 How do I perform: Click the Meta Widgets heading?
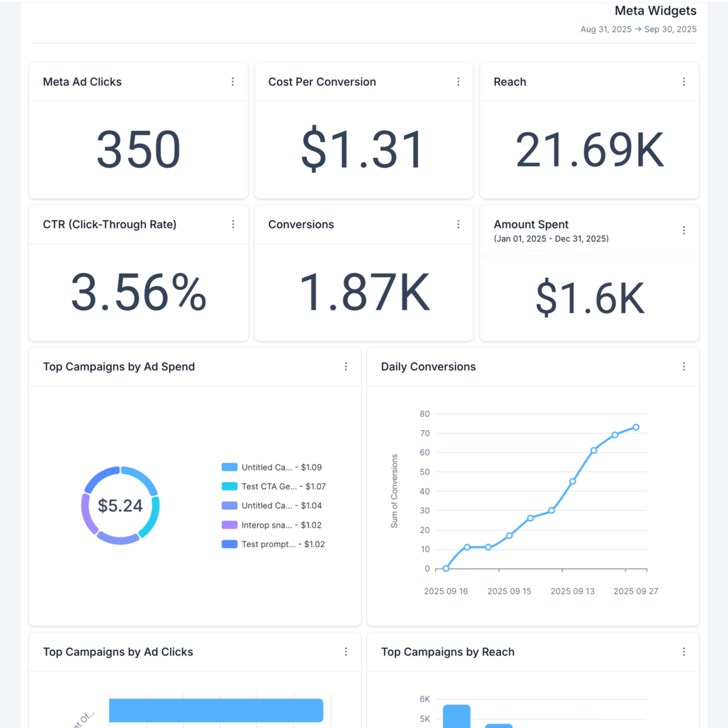click(x=656, y=10)
